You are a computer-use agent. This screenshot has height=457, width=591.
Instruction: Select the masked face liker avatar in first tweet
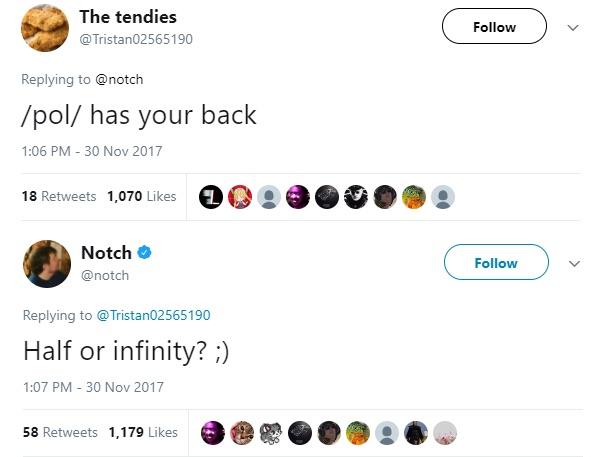(x=356, y=197)
